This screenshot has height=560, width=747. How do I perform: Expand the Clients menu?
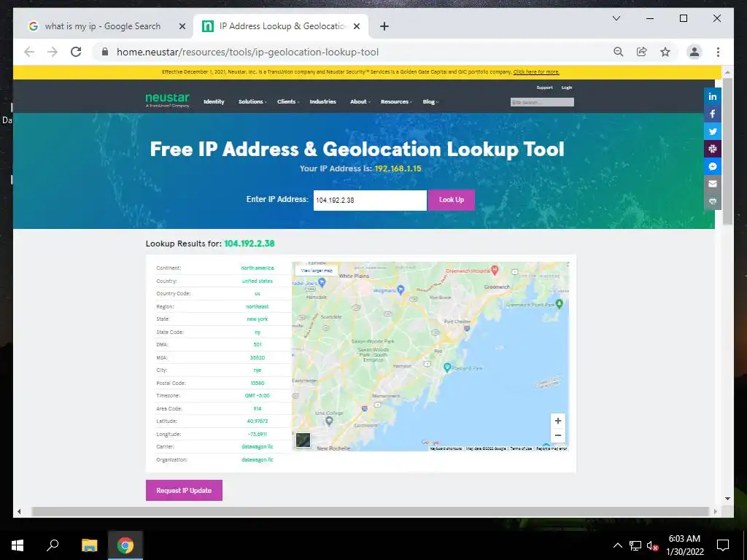click(x=287, y=101)
